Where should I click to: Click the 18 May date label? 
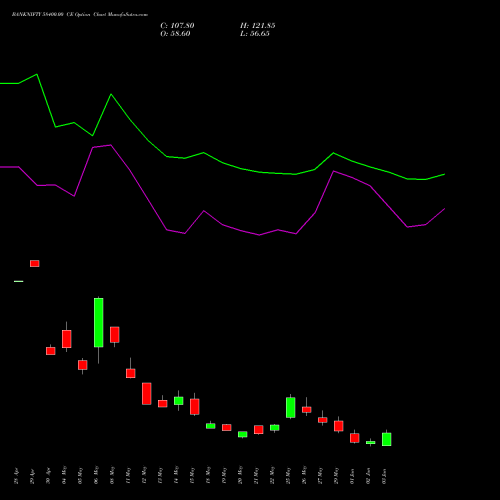tap(208, 475)
